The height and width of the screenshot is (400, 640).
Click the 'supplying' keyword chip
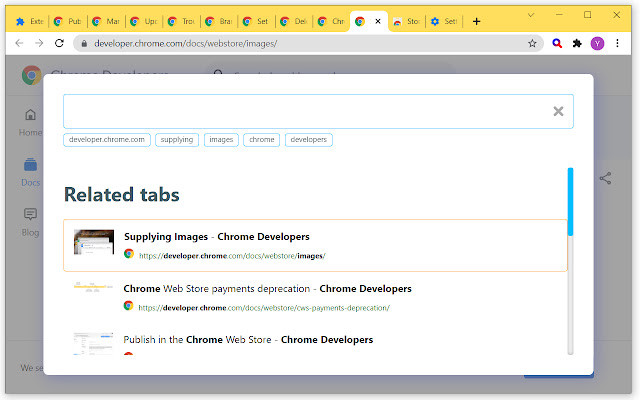[177, 140]
